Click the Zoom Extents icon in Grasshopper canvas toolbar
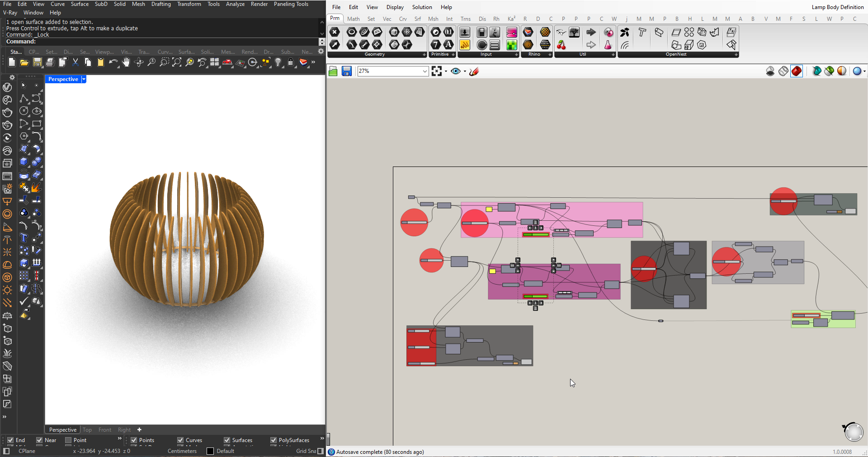The width and height of the screenshot is (868, 457). click(437, 71)
